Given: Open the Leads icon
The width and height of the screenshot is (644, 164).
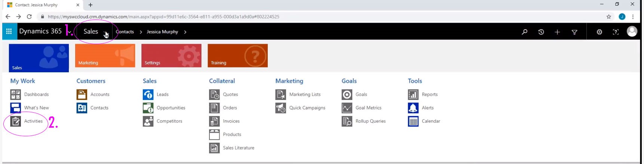Looking at the screenshot, I should 148,94.
